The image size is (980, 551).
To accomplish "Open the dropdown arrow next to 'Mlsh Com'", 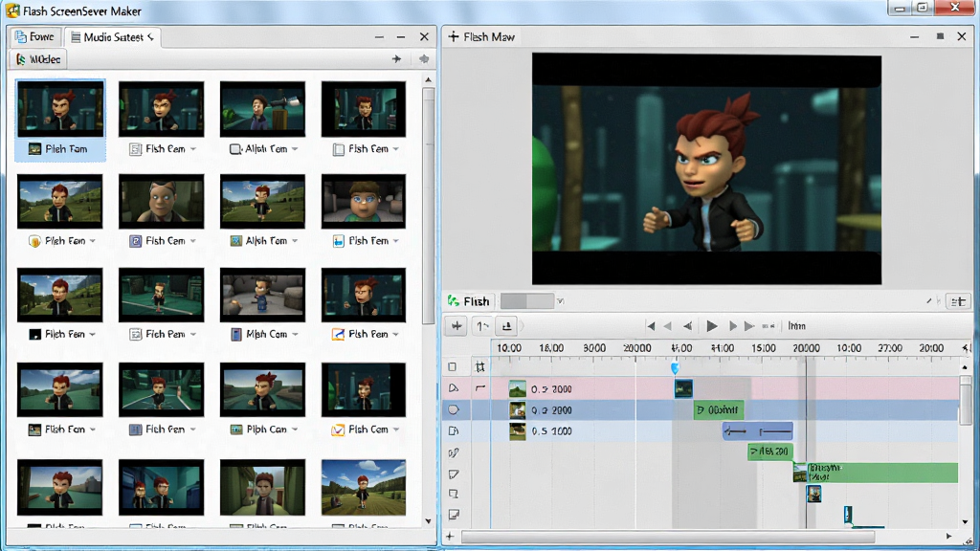I will (295, 335).
